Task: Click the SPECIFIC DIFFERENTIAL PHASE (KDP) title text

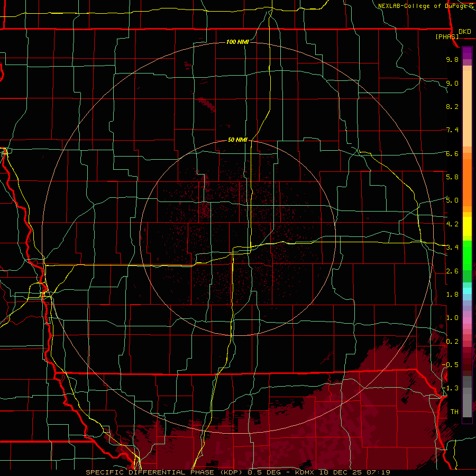Action: click(165, 472)
